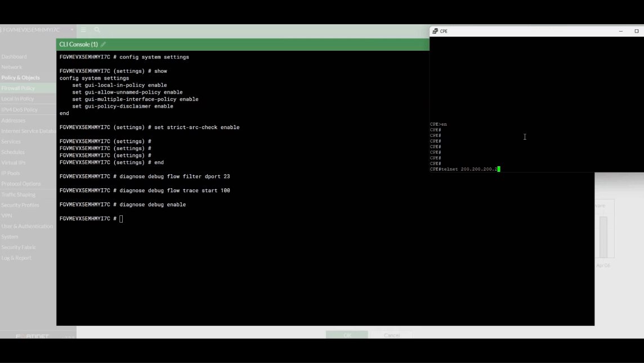Rename CLI Console using the pencil icon
This screenshot has height=363, width=644.
coord(103,43)
